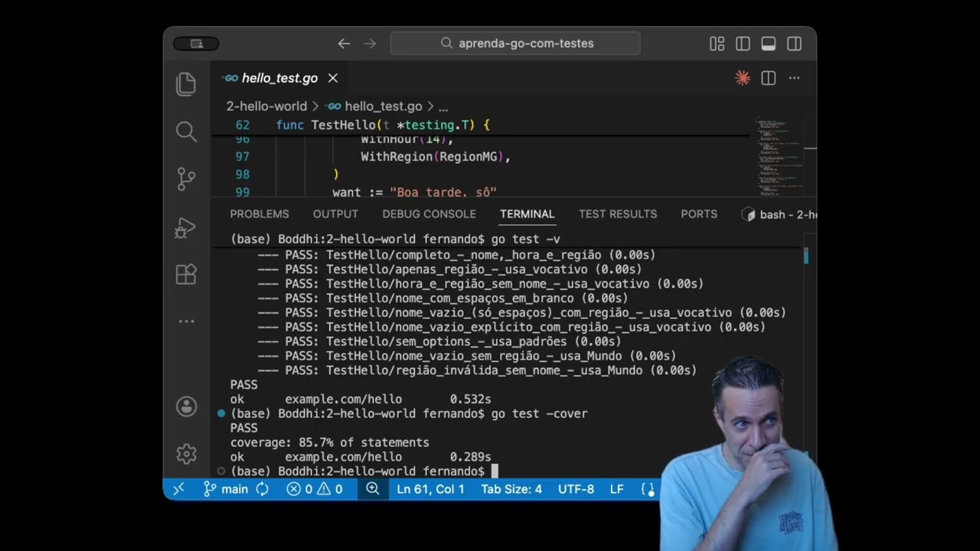Click the hello_test.go breadcrumb item
This screenshot has height=551, width=980.
(x=374, y=106)
